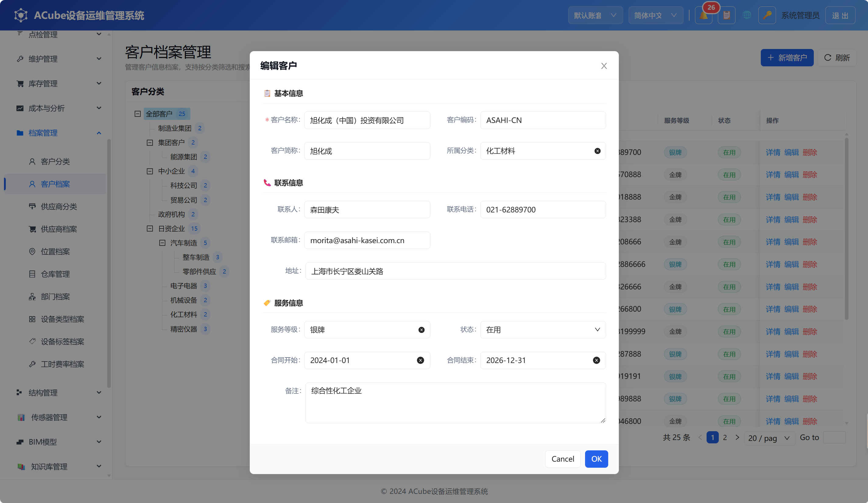Clear the 所属分类 selection 化工材料
868x503 pixels.
pyautogui.click(x=597, y=151)
